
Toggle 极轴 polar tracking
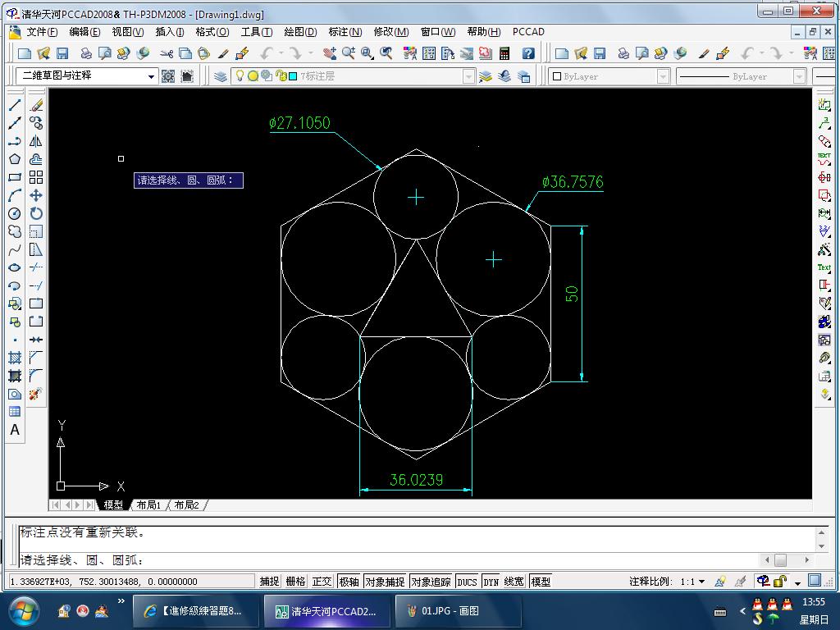pyautogui.click(x=349, y=582)
